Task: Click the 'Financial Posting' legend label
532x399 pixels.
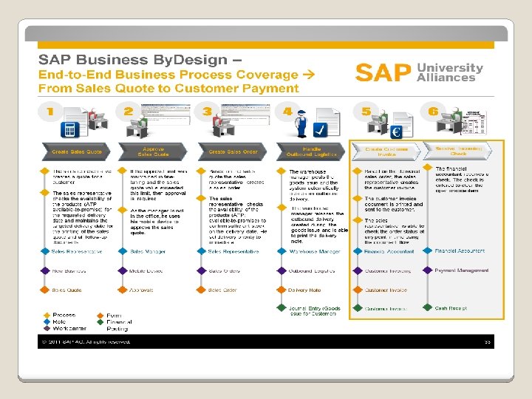Action: click(119, 325)
